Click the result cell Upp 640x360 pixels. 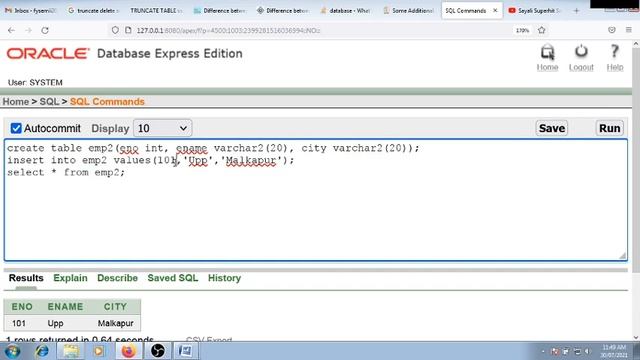coord(55,323)
